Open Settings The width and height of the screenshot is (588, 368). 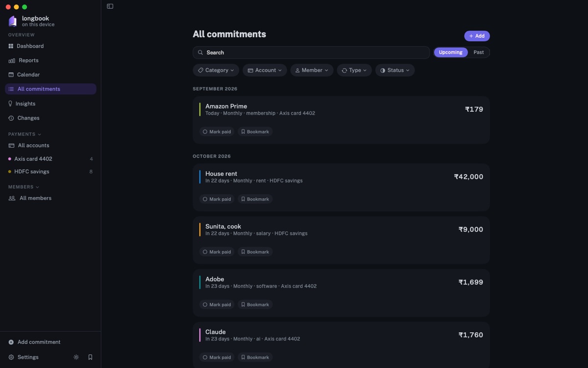23,357
